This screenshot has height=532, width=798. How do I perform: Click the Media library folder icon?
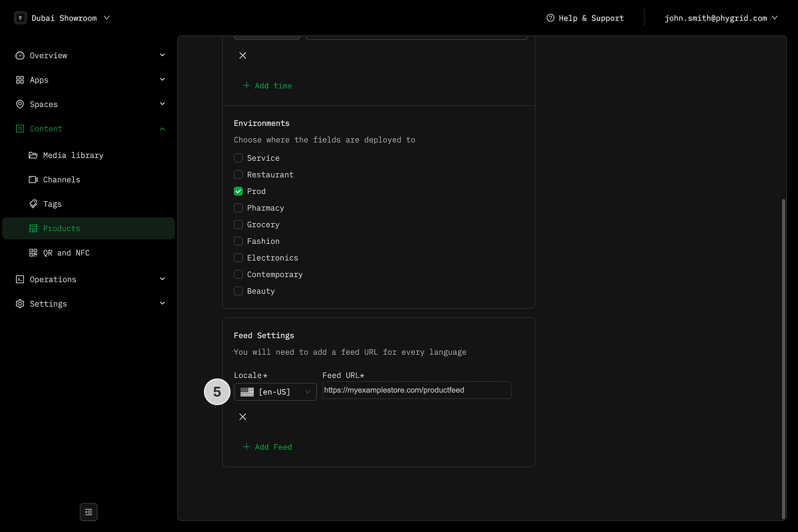(x=33, y=155)
